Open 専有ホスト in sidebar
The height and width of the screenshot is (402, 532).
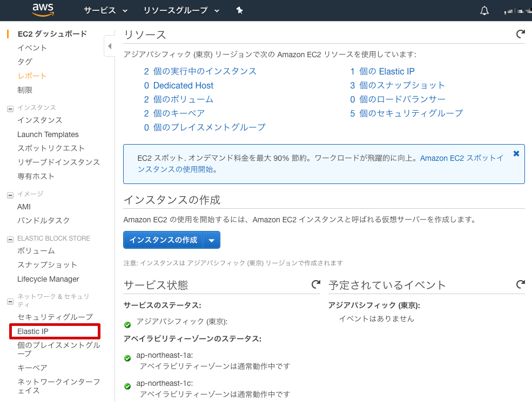click(x=36, y=176)
